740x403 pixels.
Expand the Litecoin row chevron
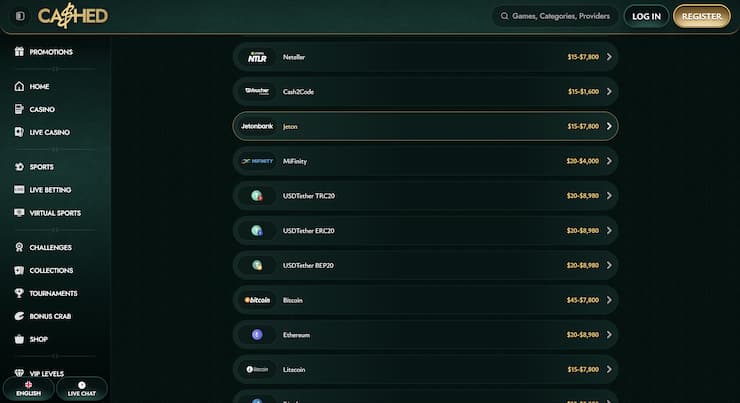609,369
